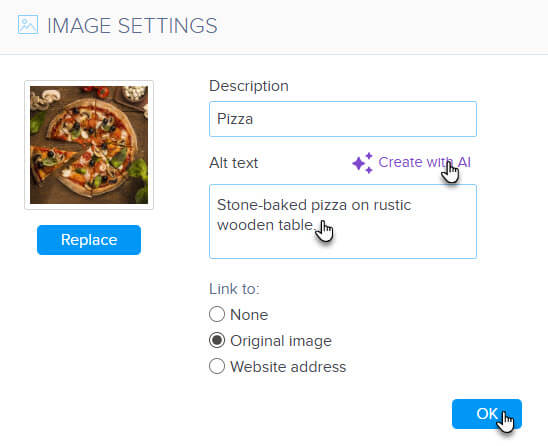This screenshot has height=446, width=548.
Task: Select the None link option
Action: [x=217, y=314]
